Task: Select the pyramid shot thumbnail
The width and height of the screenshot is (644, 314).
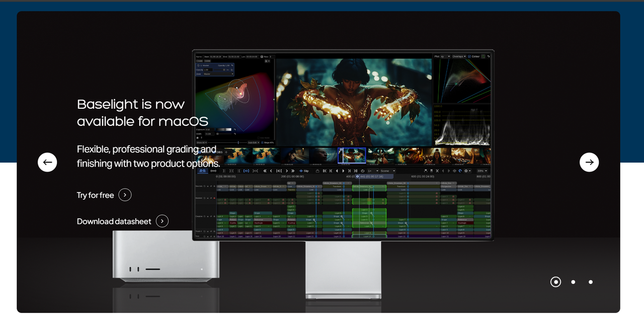Action: tap(464, 155)
